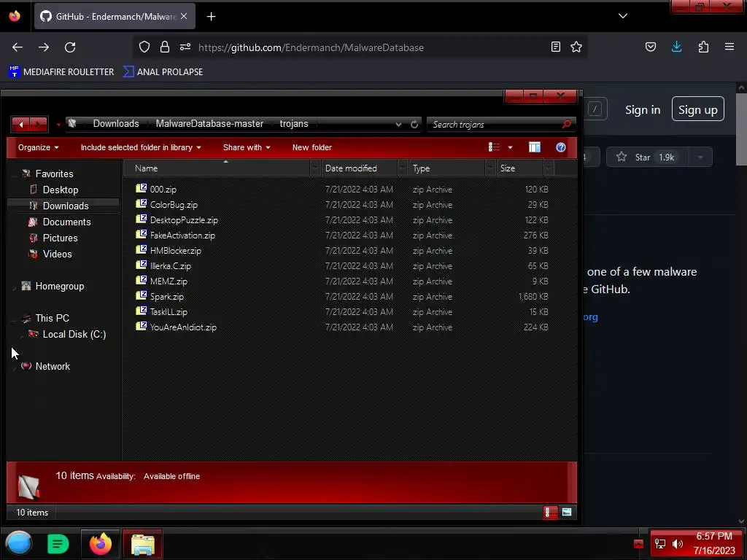Screen dimensions: 747x560
Task: Select the GitHub Endermanch/Malware tab
Action: [115, 17]
